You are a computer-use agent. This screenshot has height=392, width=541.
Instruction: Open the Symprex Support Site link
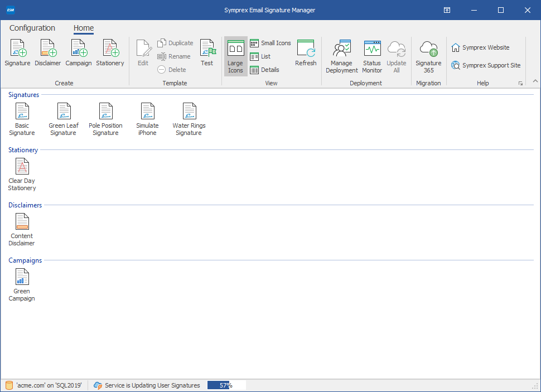click(486, 65)
